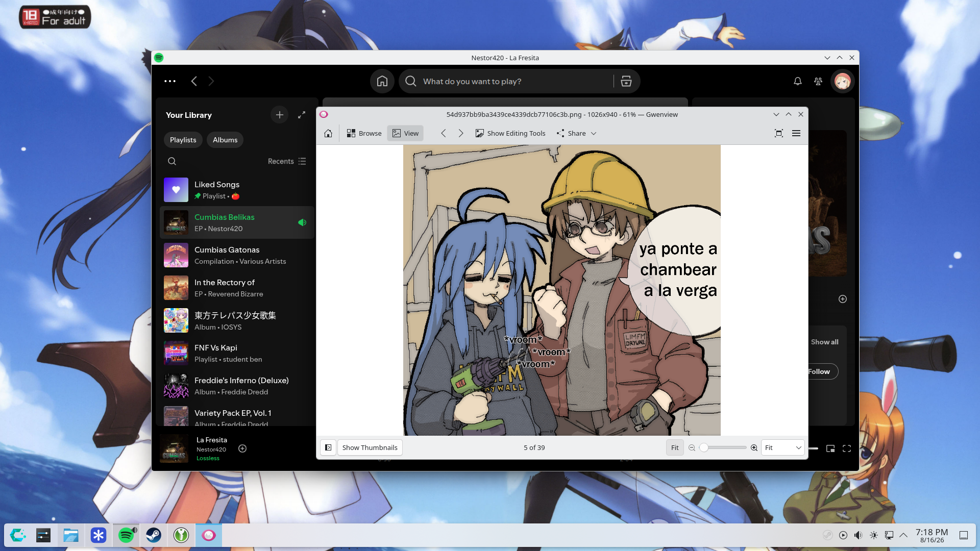980x551 pixels.
Task: Click now playing La Fresita cover art
Action: [174, 448]
